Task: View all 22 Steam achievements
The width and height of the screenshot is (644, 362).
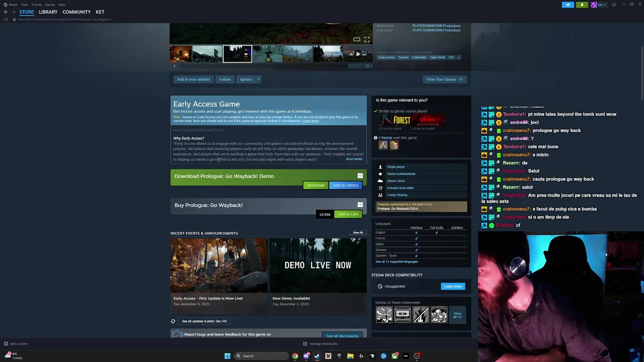Action: click(457, 315)
